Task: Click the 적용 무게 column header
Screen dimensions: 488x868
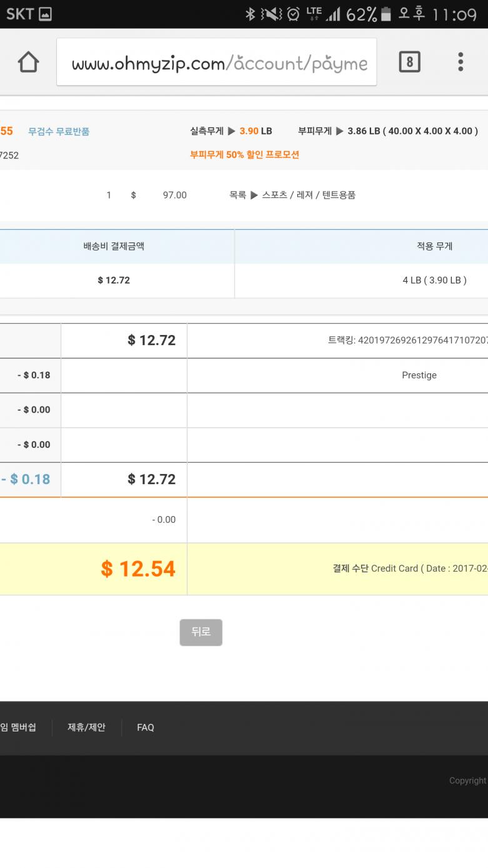Action: pos(434,246)
